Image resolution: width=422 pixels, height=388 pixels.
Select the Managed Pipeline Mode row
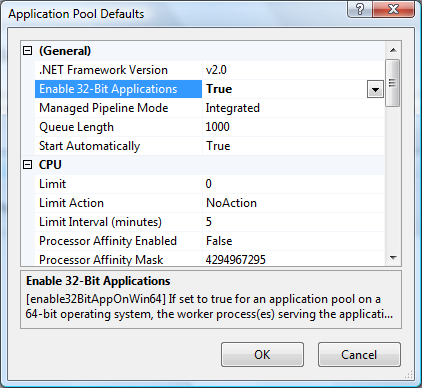(210, 108)
